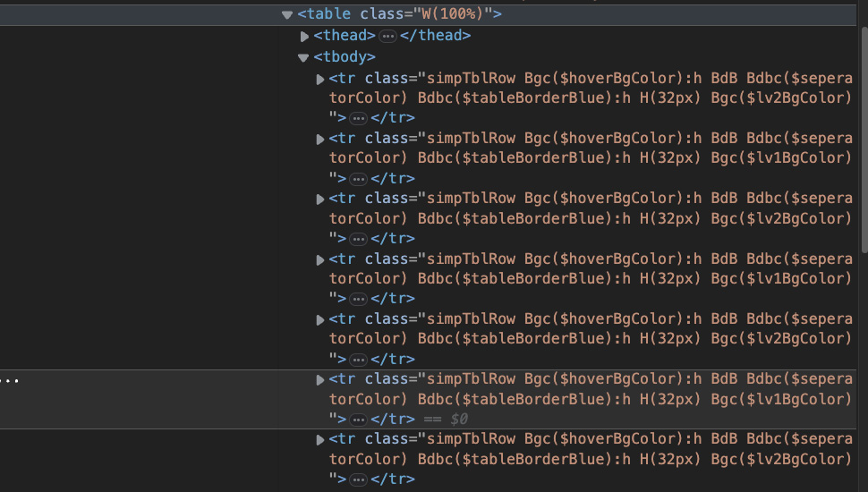Expand the first tr row under tbody
This screenshot has height=492, width=868.
[320, 79]
